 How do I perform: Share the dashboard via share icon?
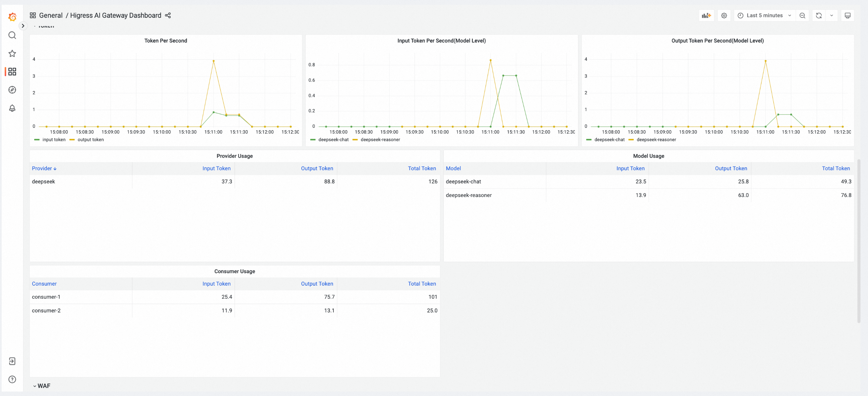(x=168, y=15)
